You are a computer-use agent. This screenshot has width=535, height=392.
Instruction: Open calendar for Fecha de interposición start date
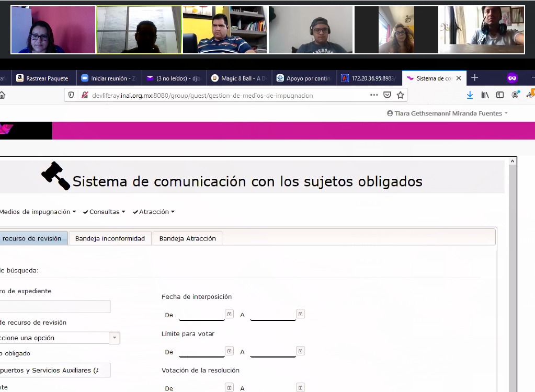click(x=229, y=314)
